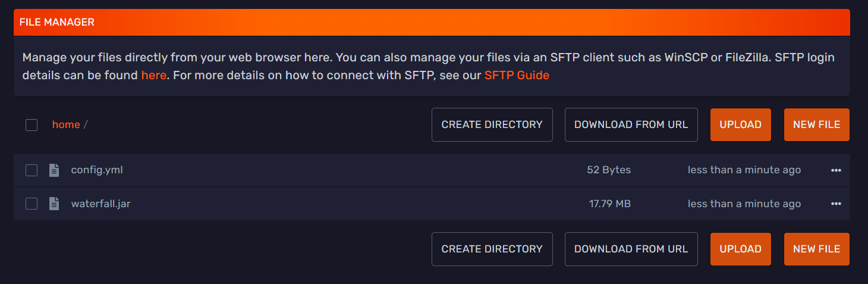Open the three-dot menu for config.yml

[x=836, y=170]
